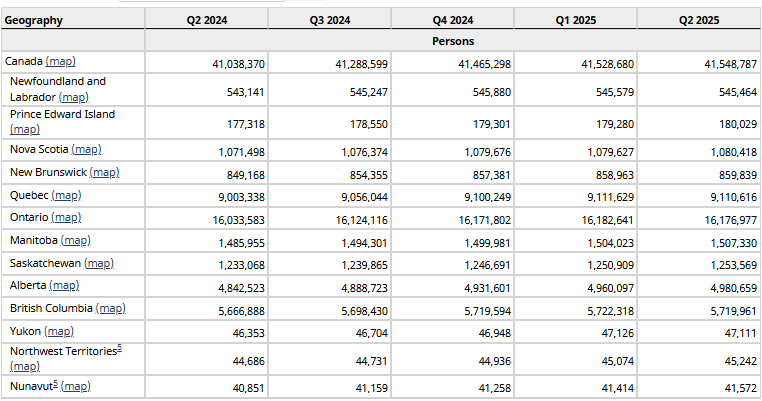The image size is (762, 401).
Task: Select the Q2 2024 column header
Action: point(207,20)
